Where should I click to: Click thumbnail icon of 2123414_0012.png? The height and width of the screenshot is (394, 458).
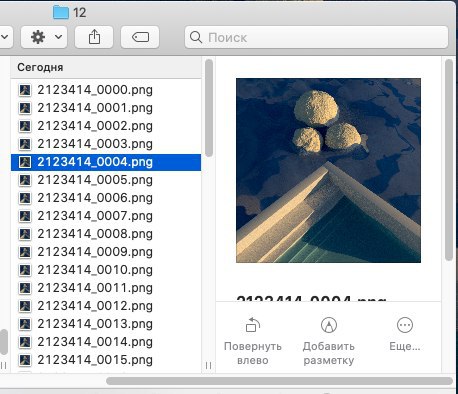tap(25, 306)
